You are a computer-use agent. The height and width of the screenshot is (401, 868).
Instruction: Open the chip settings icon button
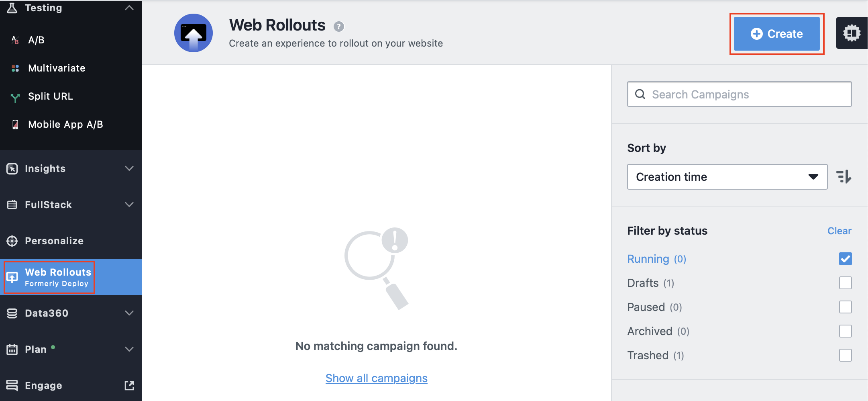pyautogui.click(x=852, y=33)
